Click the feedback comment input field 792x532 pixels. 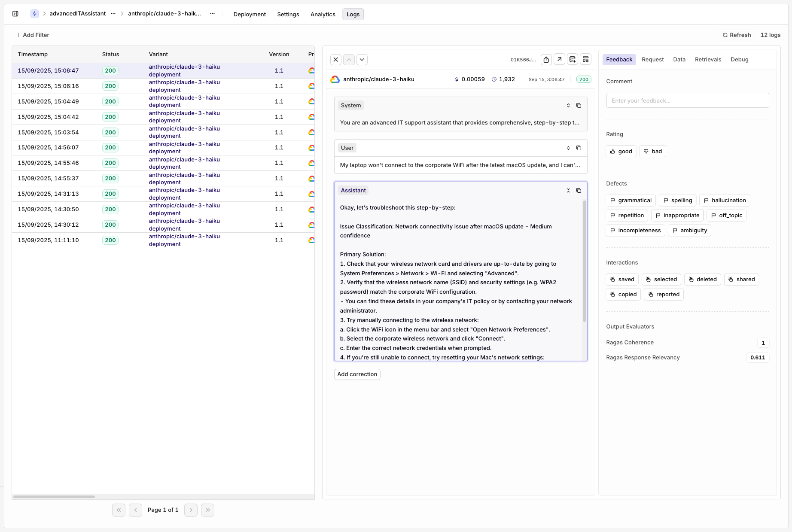pyautogui.click(x=688, y=100)
